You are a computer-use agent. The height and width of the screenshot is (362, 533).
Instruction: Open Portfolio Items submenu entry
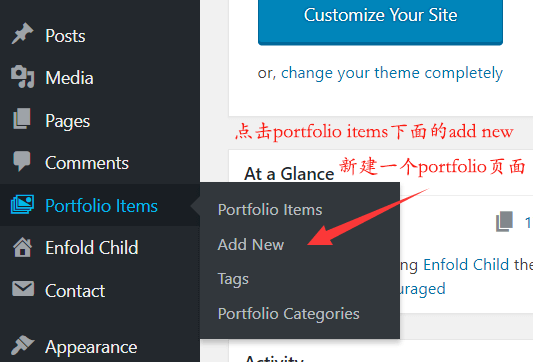click(x=270, y=210)
